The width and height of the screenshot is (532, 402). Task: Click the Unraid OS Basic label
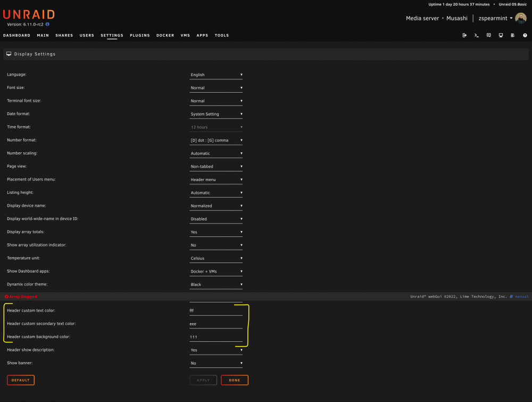513,4
